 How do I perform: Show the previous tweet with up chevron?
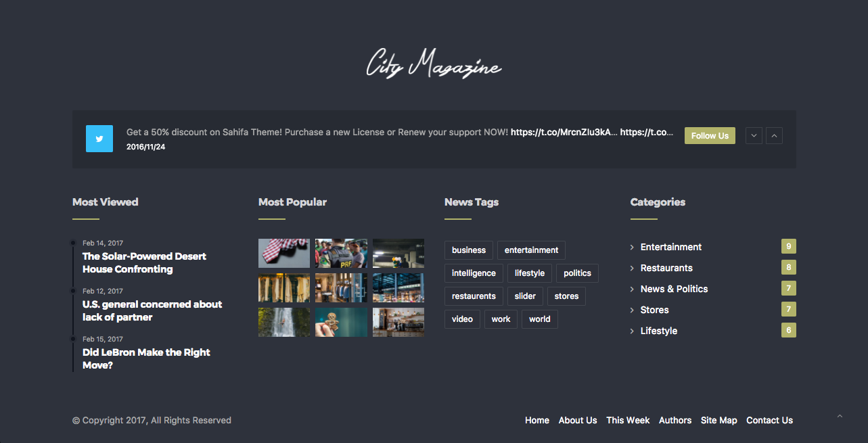(775, 136)
